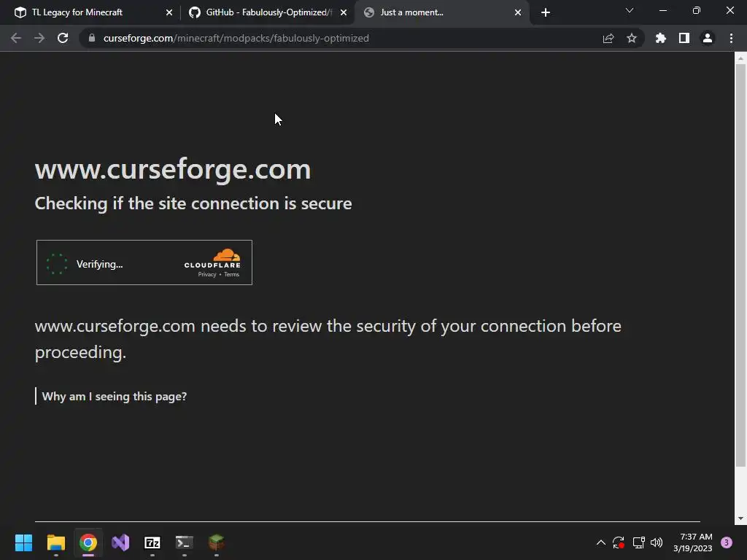The image size is (747, 560).
Task: Bookmark this tab with the star
Action: tap(632, 38)
